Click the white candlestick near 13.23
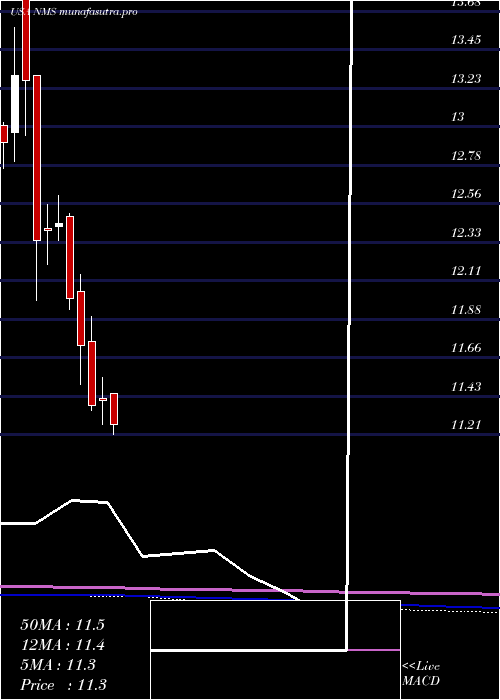 tap(15, 104)
